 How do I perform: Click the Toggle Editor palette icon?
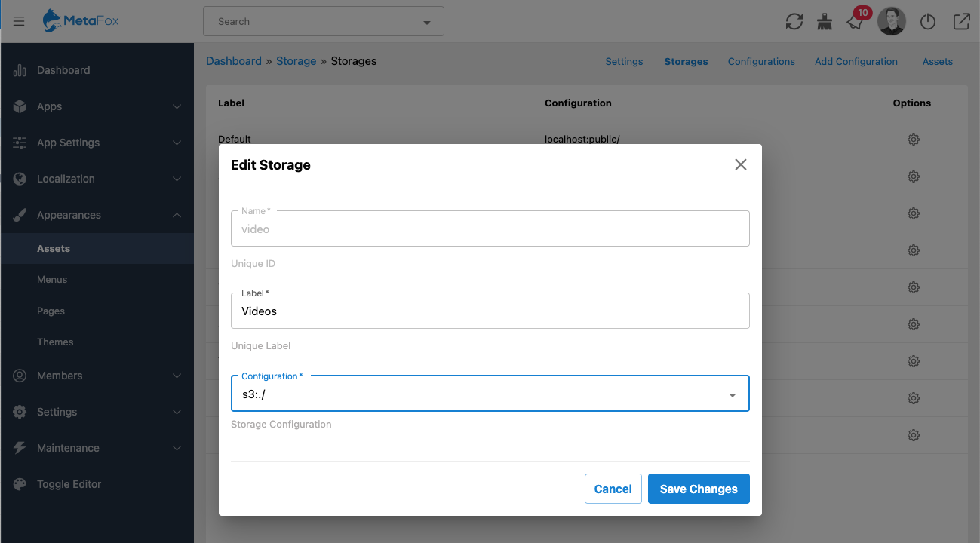coord(20,484)
